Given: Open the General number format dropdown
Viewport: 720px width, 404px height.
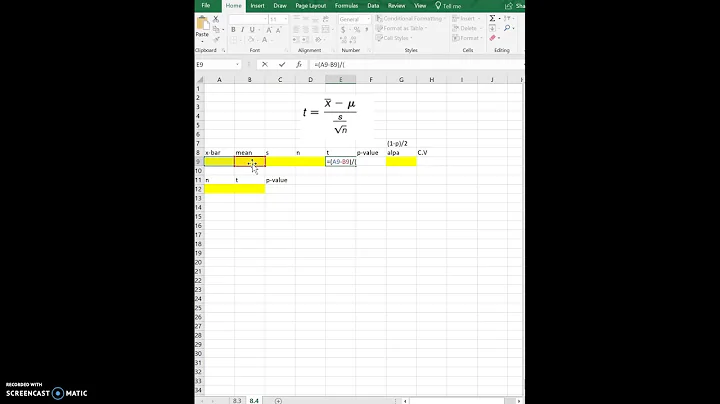Looking at the screenshot, I should (x=368, y=19).
